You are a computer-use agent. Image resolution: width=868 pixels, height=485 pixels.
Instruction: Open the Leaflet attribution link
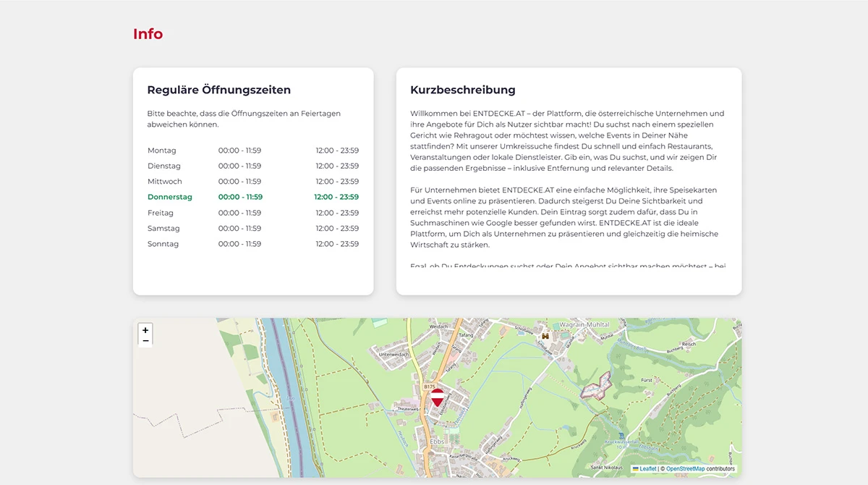(647, 469)
